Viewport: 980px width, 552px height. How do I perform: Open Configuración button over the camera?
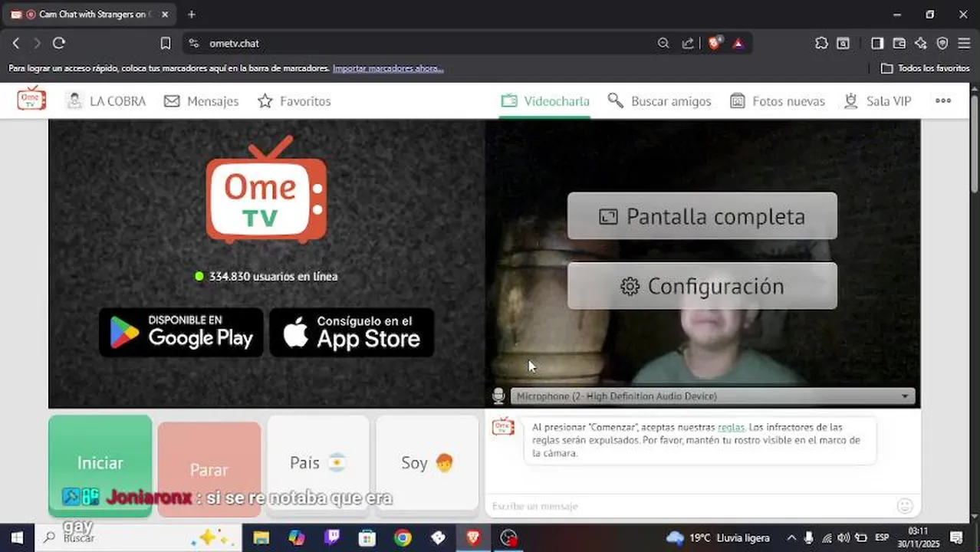pos(702,286)
